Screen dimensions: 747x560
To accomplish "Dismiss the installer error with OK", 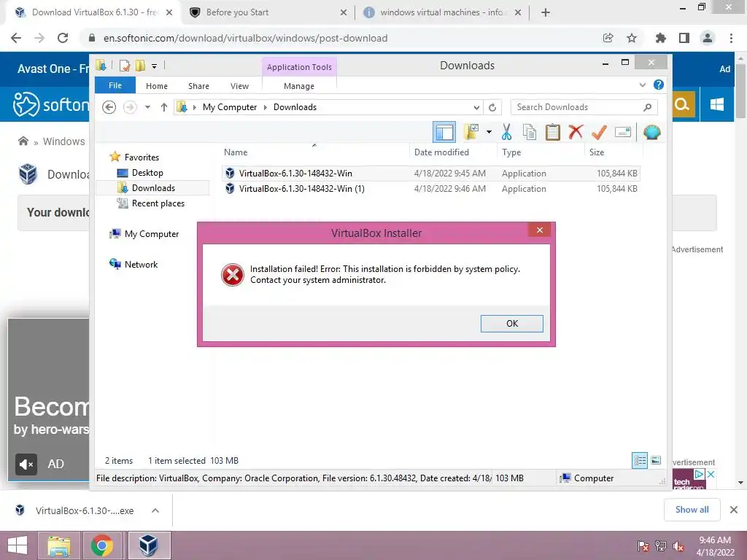I will click(x=511, y=323).
